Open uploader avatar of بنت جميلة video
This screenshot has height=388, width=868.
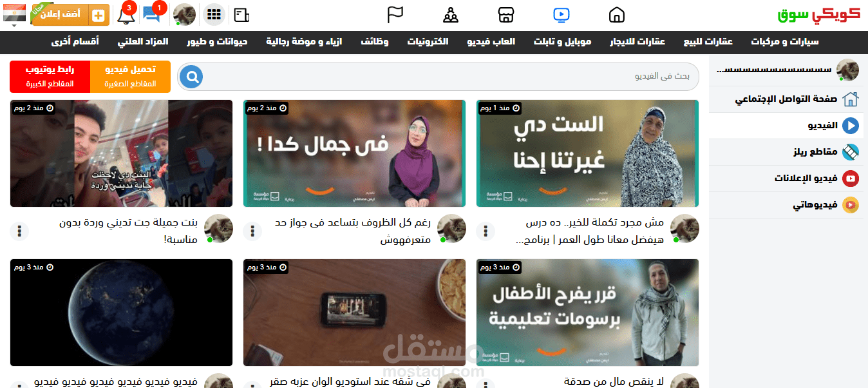point(218,228)
